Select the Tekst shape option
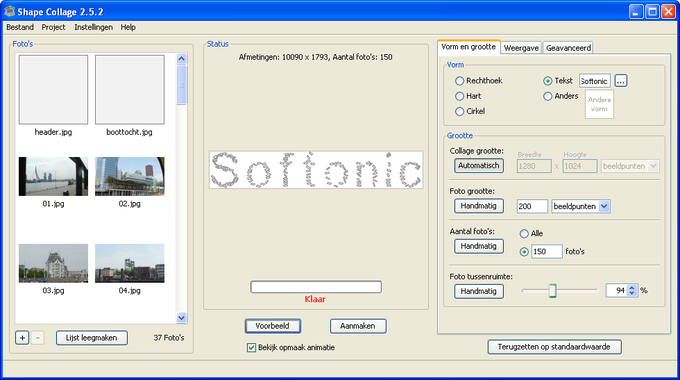 tap(558, 81)
